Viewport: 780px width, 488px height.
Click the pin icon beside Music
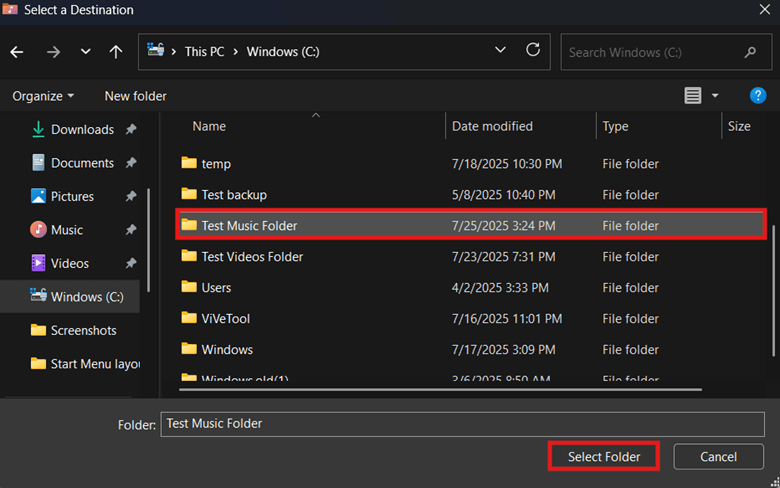(x=131, y=230)
